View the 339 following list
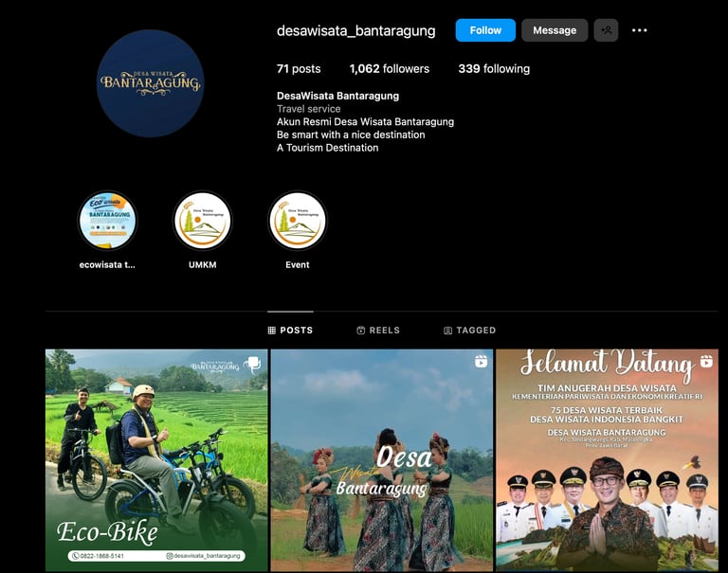This screenshot has width=728, height=573. 494,69
